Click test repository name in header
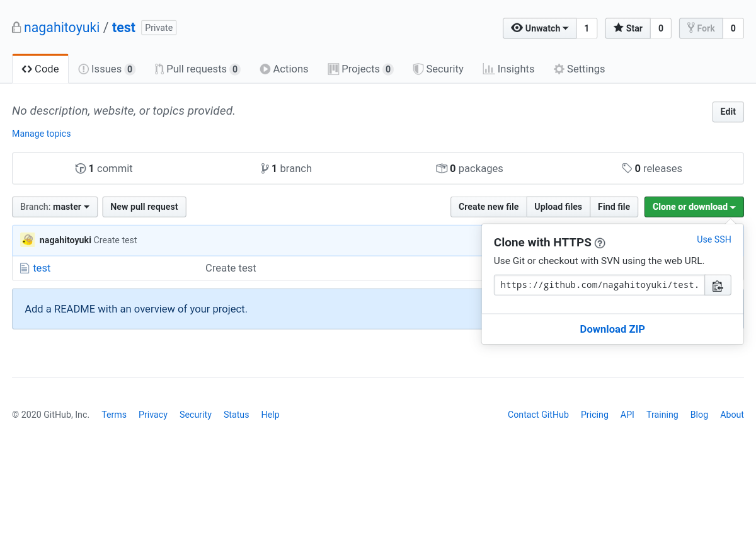Image resolution: width=756 pixels, height=540 pixels. (x=123, y=28)
